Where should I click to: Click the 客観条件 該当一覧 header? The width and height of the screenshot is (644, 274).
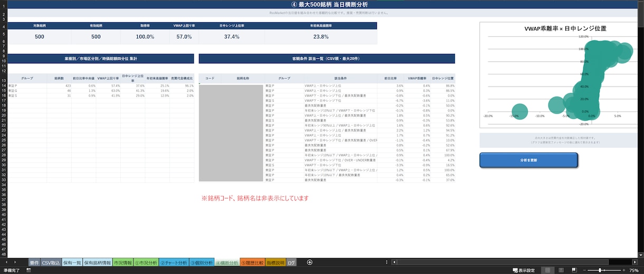[327, 59]
